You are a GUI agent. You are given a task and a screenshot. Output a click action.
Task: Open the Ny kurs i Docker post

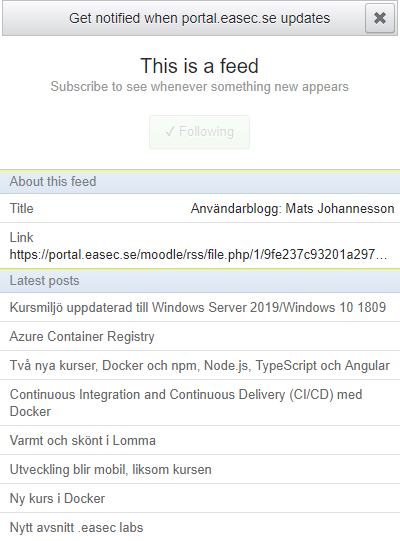[x=200, y=498]
